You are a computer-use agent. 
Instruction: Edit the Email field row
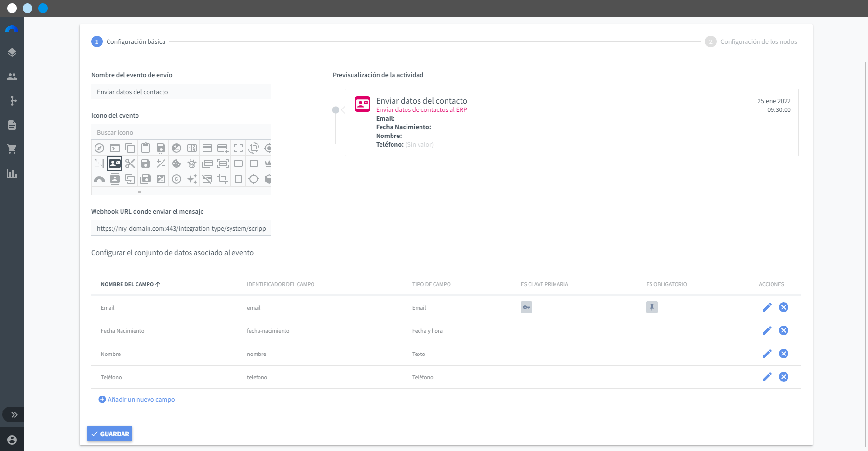pos(767,307)
